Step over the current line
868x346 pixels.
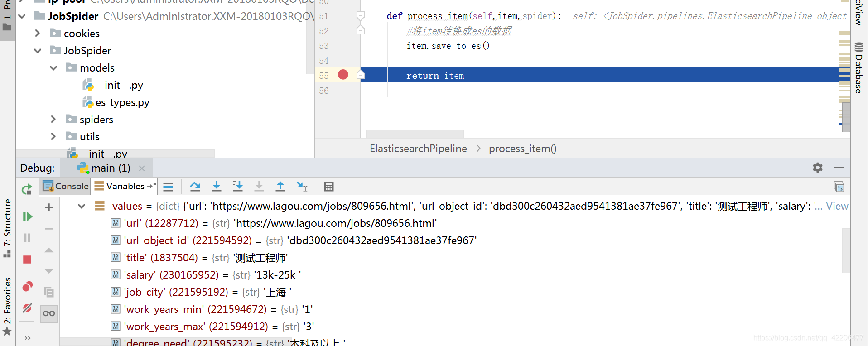tap(195, 187)
